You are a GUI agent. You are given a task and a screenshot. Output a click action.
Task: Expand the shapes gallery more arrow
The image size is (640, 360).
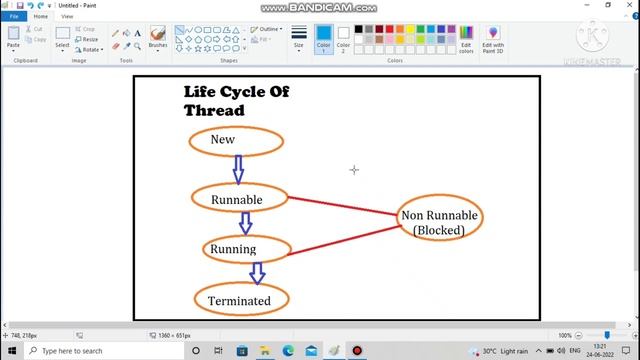pyautogui.click(x=244, y=49)
